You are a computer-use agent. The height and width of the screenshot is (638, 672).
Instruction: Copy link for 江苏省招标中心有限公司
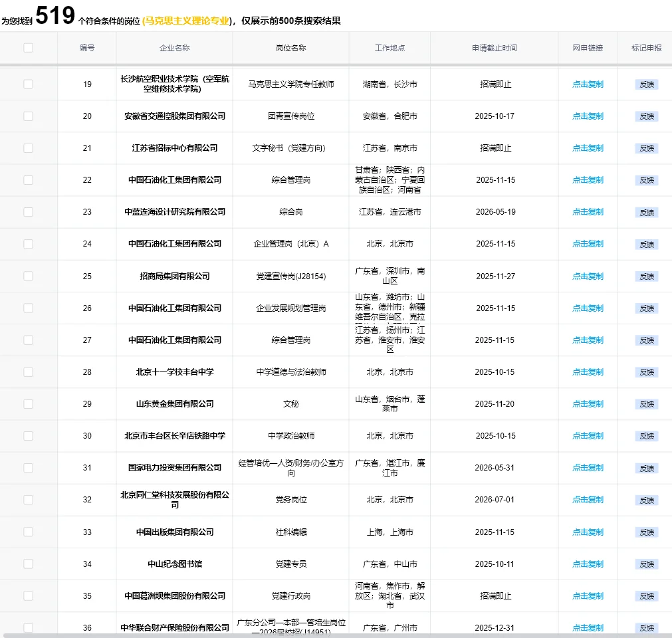pos(588,148)
